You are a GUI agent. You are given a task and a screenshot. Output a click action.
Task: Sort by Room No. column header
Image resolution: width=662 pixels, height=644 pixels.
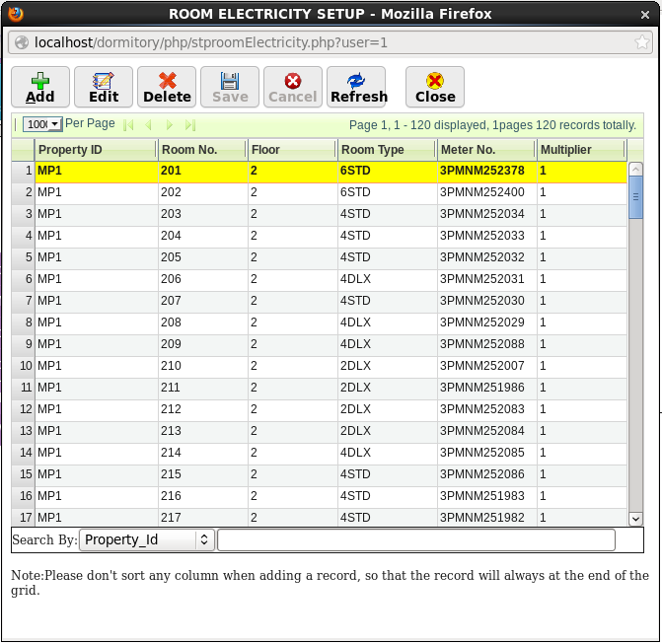[201, 150]
